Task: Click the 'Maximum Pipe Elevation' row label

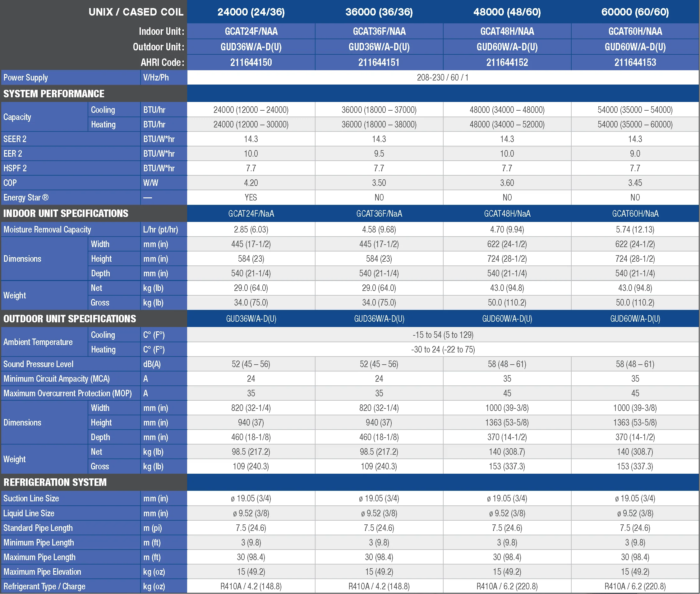Action: [x=42, y=572]
